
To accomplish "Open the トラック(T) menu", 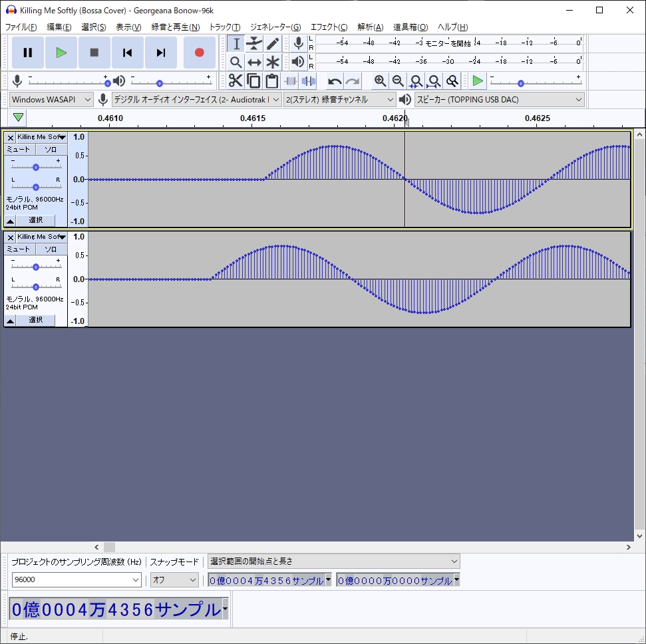I will [x=225, y=27].
